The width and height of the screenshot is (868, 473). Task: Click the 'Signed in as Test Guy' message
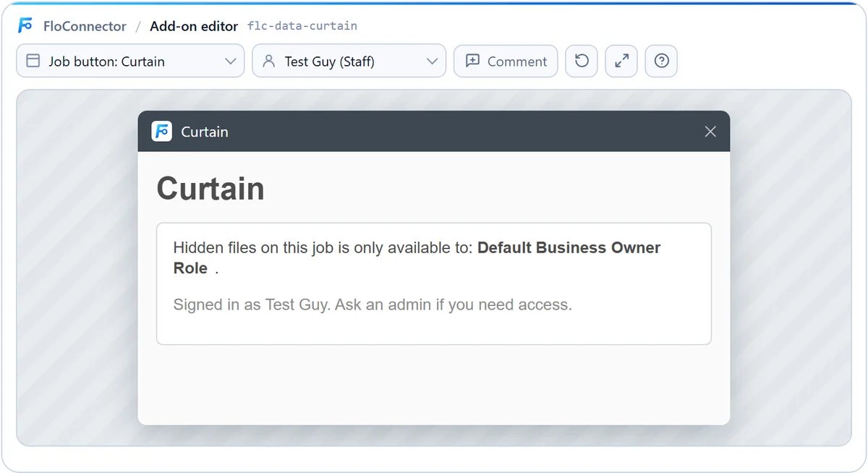[373, 304]
